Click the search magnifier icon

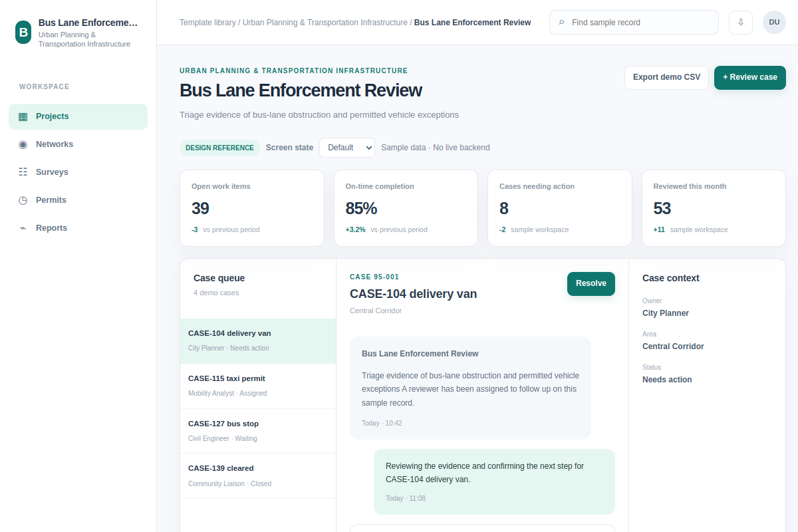(x=562, y=23)
